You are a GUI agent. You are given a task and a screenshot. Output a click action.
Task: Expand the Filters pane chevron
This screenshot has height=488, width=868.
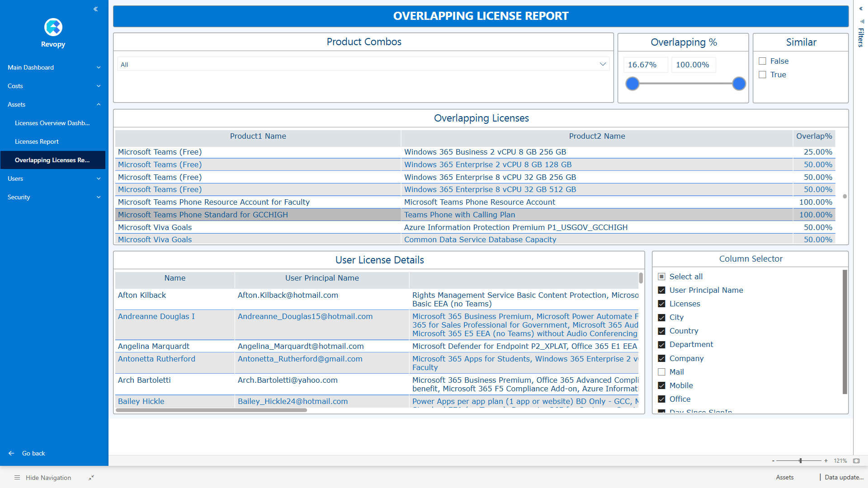click(x=861, y=9)
